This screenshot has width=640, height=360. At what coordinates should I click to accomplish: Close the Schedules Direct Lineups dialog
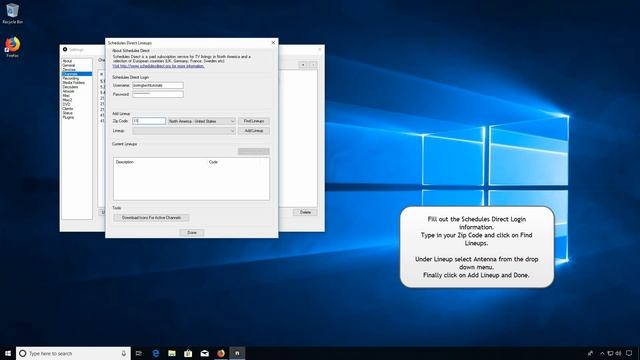click(x=273, y=42)
